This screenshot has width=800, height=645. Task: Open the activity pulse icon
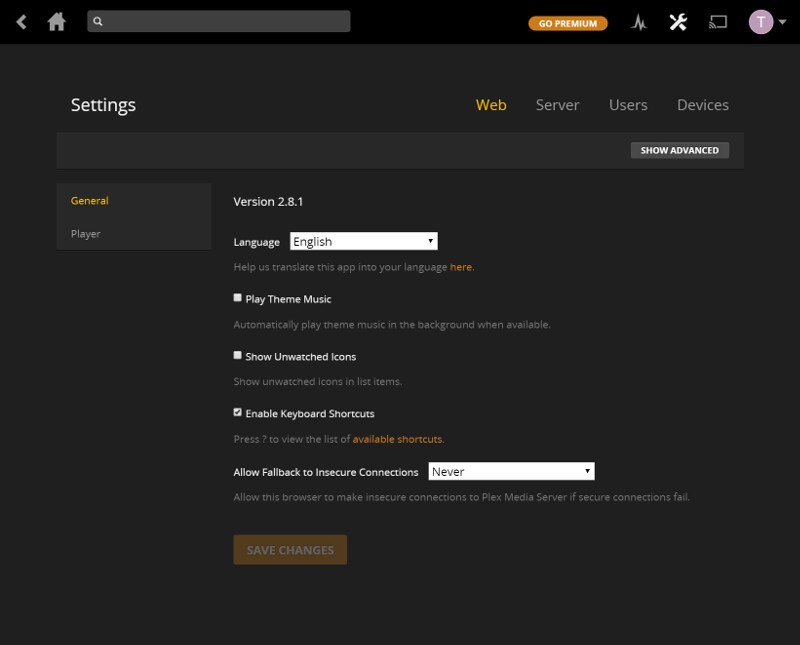click(638, 22)
